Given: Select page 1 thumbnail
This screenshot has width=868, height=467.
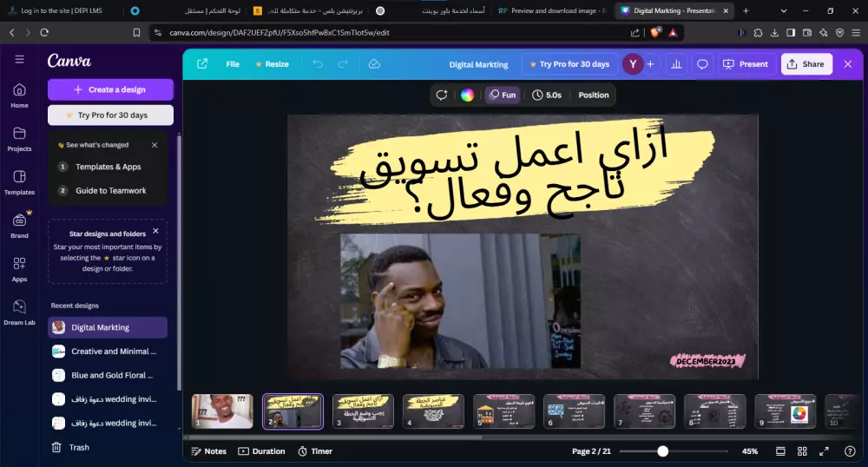Looking at the screenshot, I should (222, 411).
